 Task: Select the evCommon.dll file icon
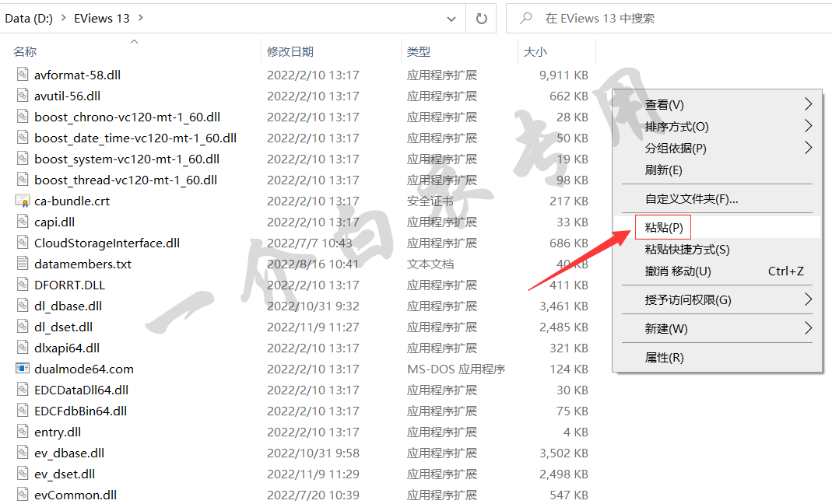click(22, 495)
